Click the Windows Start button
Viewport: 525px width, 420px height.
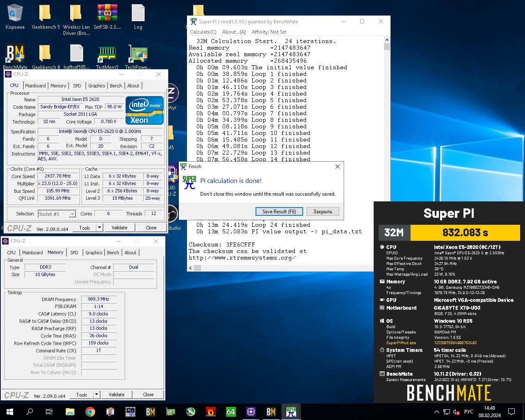click(10, 412)
